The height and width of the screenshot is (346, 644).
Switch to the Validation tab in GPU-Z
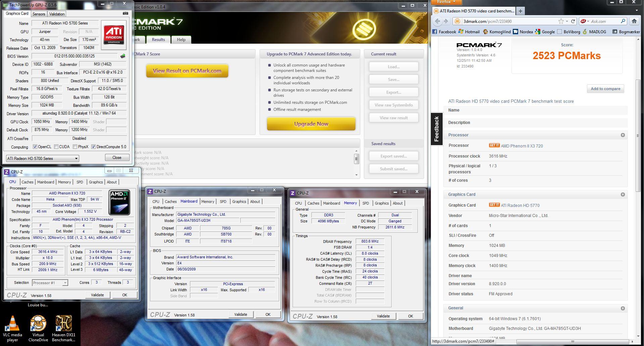[57, 14]
